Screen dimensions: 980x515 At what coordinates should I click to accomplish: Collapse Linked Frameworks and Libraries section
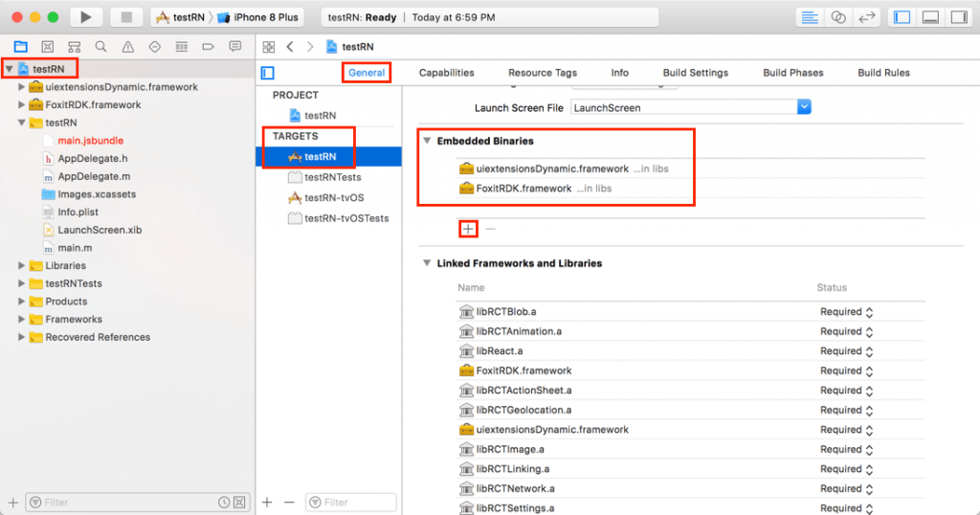coord(427,263)
